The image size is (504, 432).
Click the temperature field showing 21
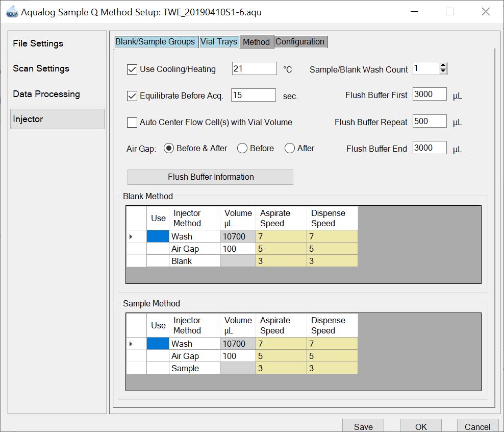pyautogui.click(x=254, y=68)
